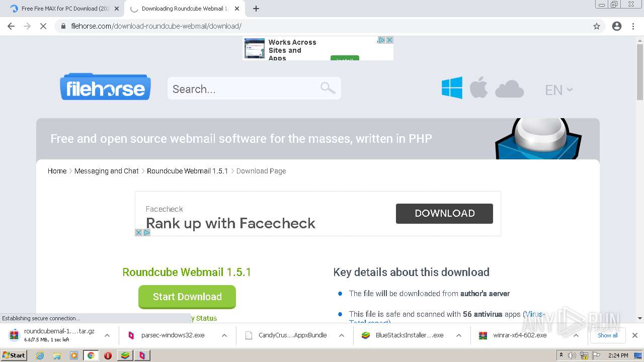Close the Facecheck ad with X
The image size is (644, 362).
pos(138,232)
